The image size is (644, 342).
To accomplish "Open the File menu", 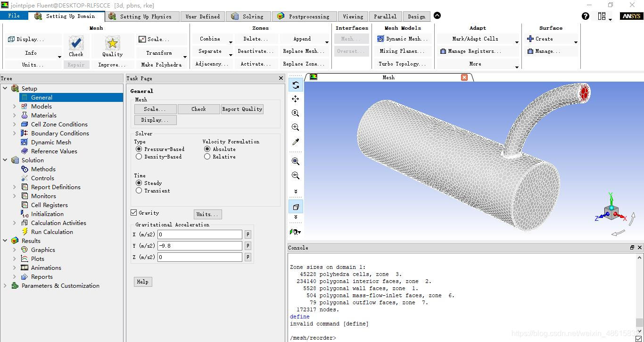I will 14,16.
